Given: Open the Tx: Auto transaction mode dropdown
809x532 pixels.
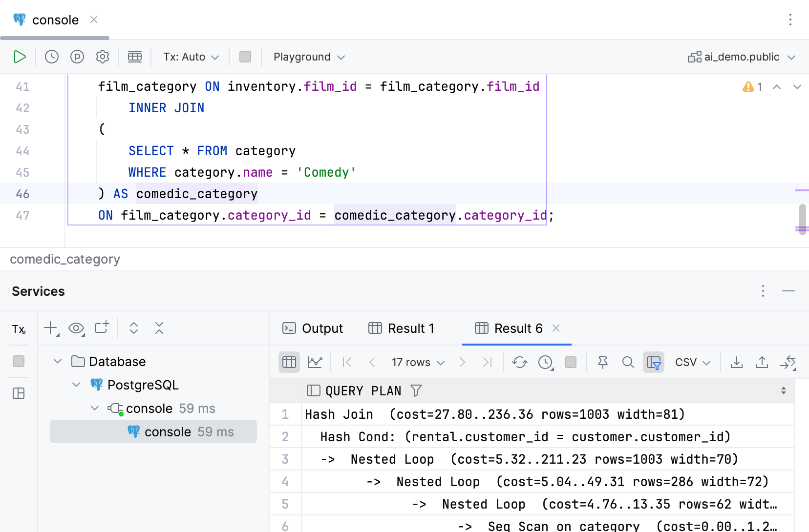Looking at the screenshot, I should (x=191, y=57).
